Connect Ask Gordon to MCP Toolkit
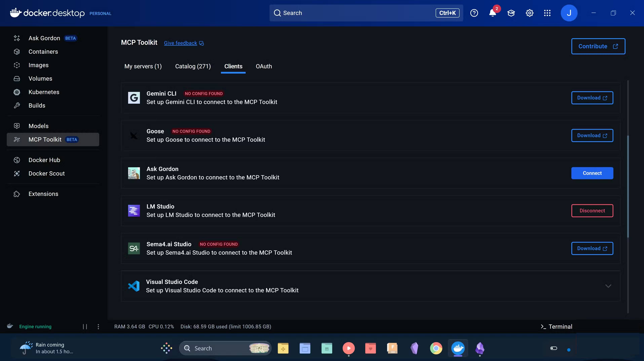 click(592, 173)
